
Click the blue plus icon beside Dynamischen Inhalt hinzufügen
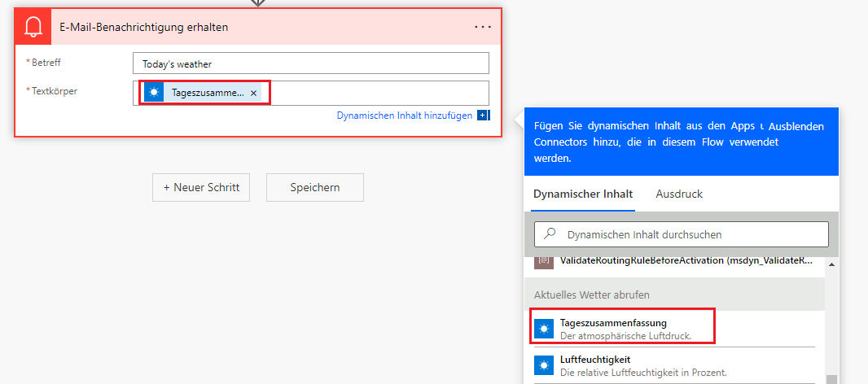483,116
